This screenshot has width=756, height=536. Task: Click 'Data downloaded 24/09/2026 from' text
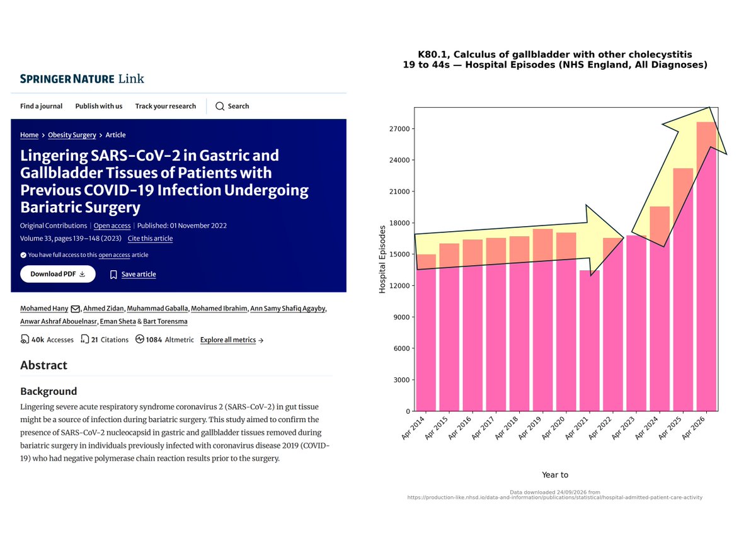[x=555, y=491]
